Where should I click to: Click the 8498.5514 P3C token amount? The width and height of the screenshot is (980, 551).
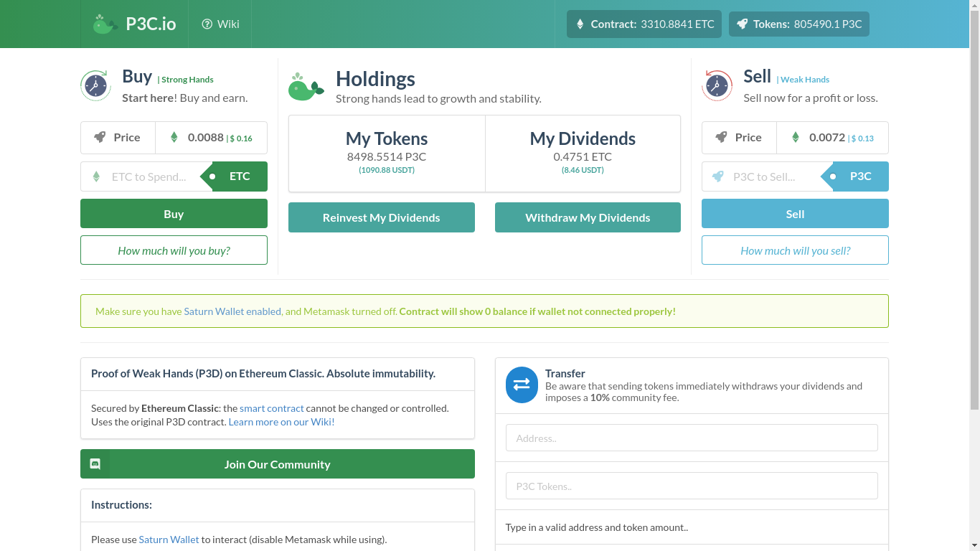[387, 156]
